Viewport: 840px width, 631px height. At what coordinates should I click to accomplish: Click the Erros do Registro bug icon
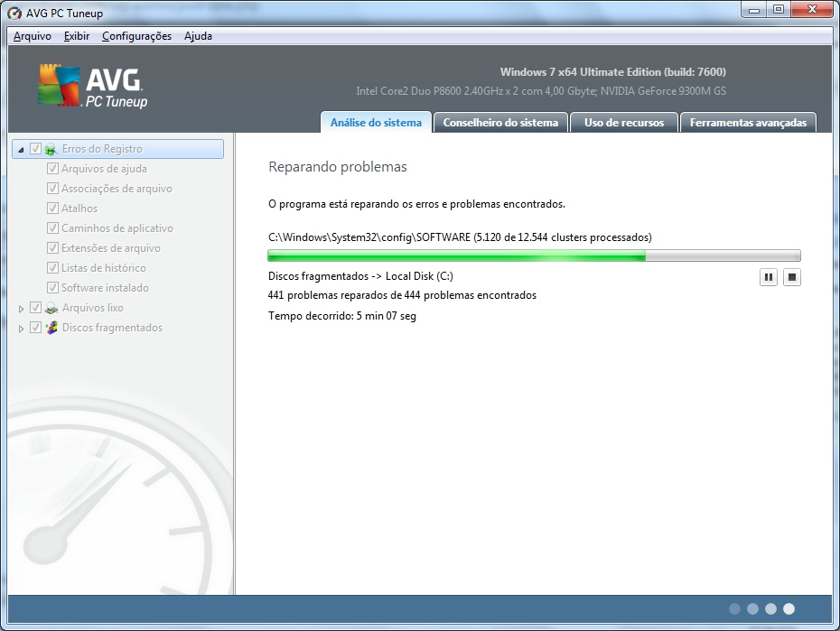click(51, 149)
